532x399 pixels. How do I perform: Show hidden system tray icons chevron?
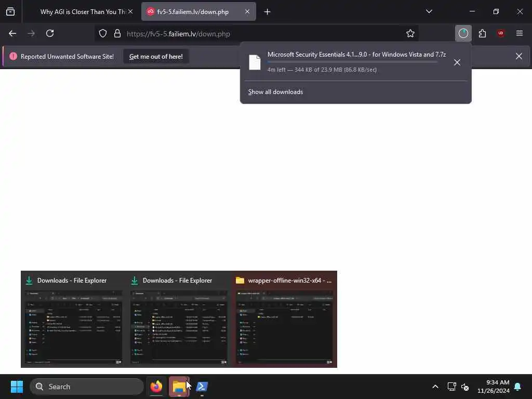pos(435,387)
